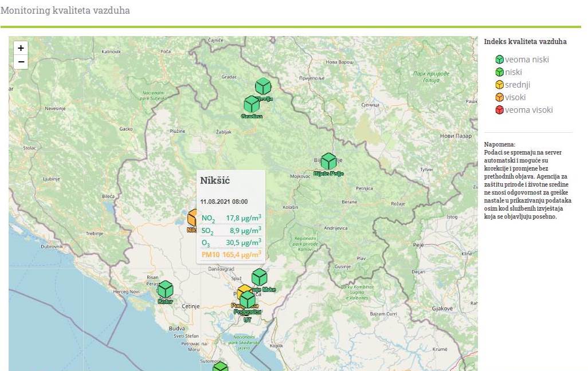Click Gacko on the map
588x371 pixels.
tap(126, 129)
